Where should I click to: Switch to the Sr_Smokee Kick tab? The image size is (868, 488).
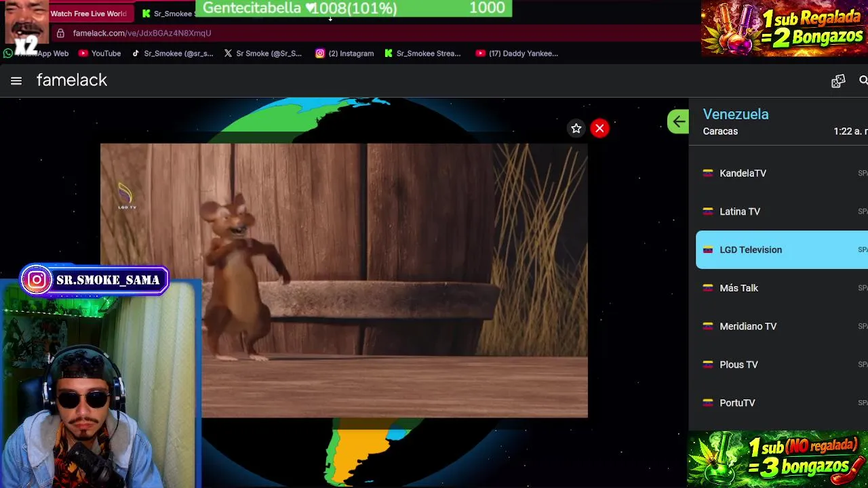coord(168,14)
